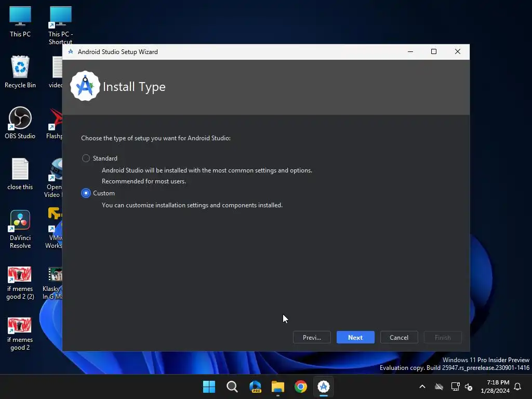The image size is (532, 399).
Task: Select the Standard install type radio button
Action: 86,158
